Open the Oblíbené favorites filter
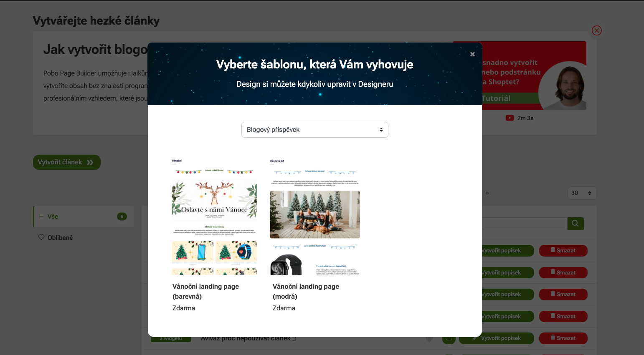Image resolution: width=644 pixels, height=355 pixels. 60,238
